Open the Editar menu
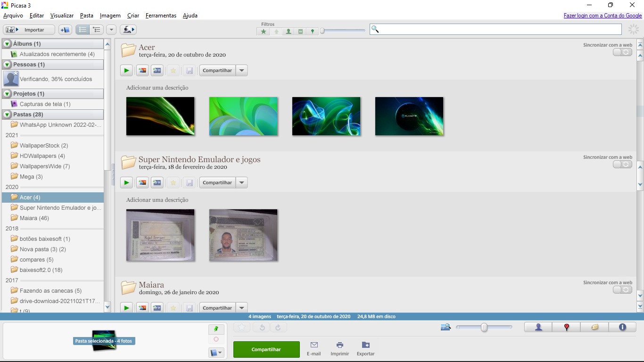Image resolution: width=644 pixels, height=362 pixels. click(37, 16)
